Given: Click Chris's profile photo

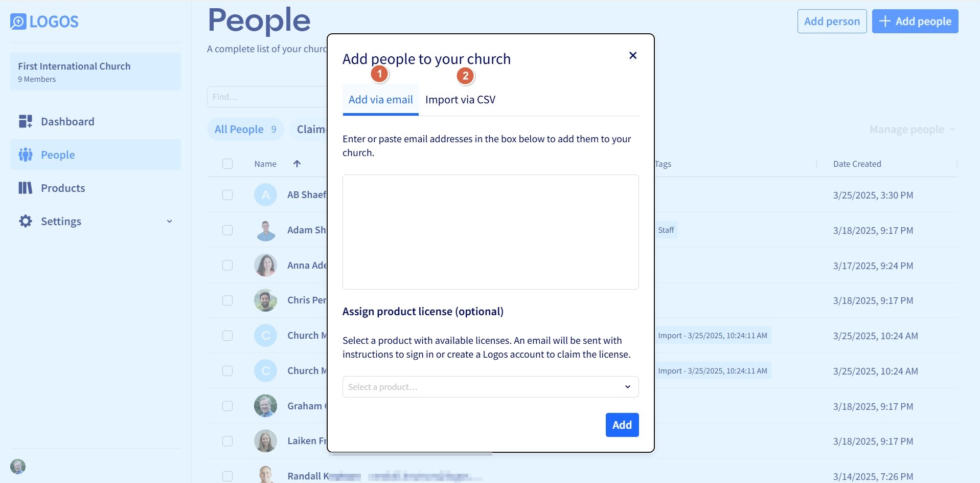Looking at the screenshot, I should tap(265, 300).
